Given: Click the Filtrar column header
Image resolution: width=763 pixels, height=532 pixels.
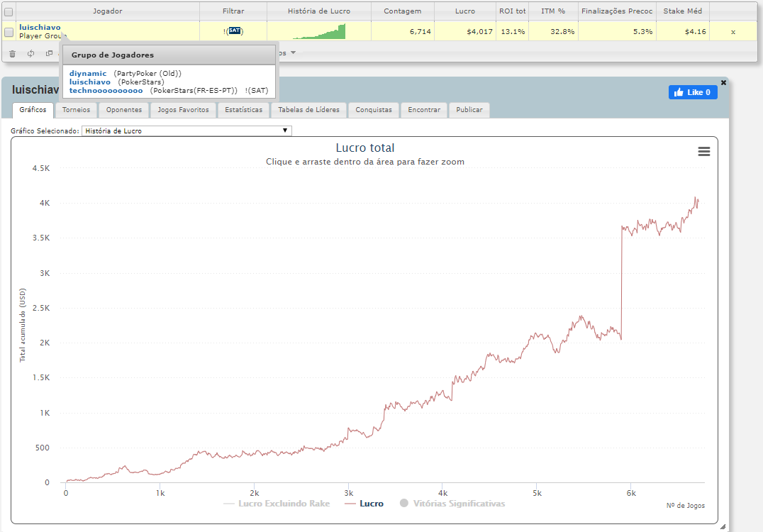Looking at the screenshot, I should pos(233,11).
